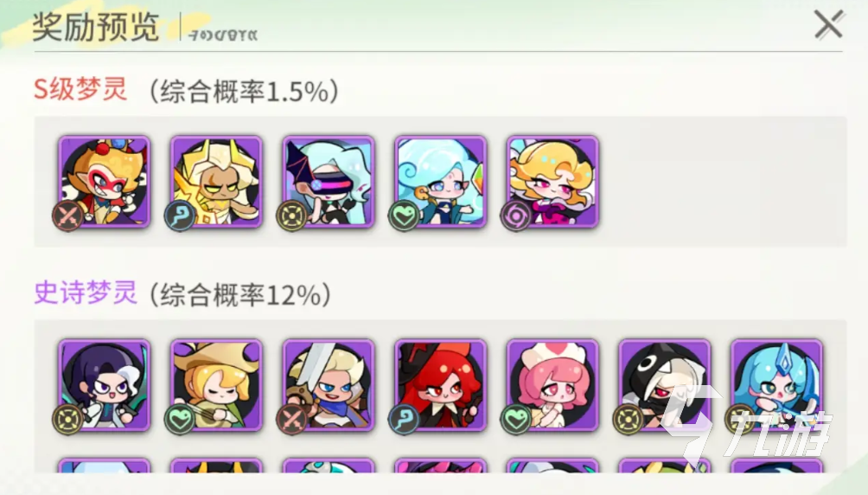The height and width of the screenshot is (495, 868).
Task: Select the purple-and-white haired epic character
Action: (104, 385)
